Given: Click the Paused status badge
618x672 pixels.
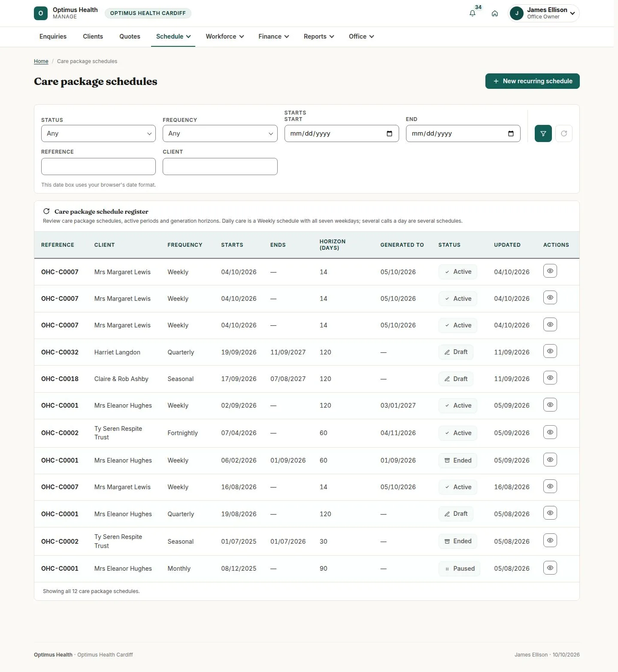Looking at the screenshot, I should click(459, 569).
